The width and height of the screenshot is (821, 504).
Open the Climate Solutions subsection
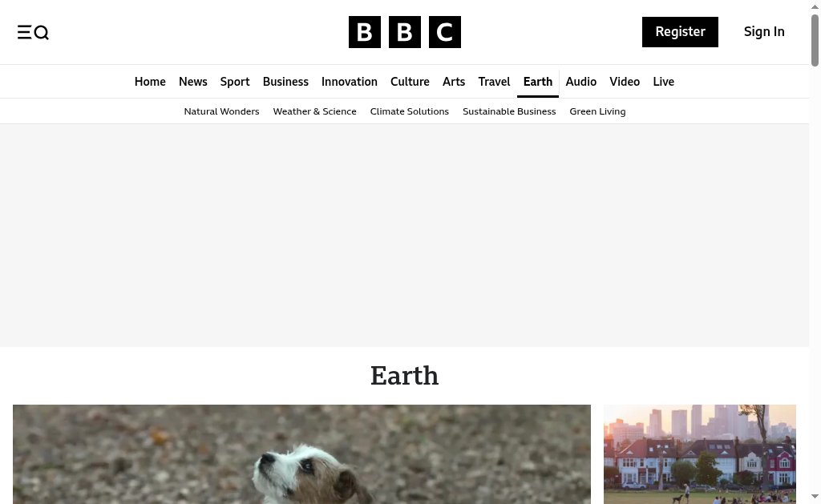pos(410,111)
